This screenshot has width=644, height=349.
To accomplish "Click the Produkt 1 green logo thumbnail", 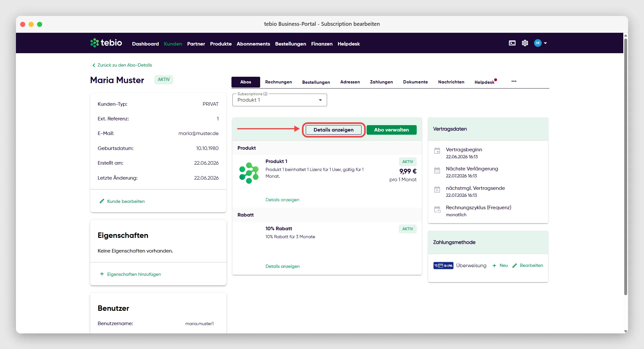I will [x=249, y=173].
